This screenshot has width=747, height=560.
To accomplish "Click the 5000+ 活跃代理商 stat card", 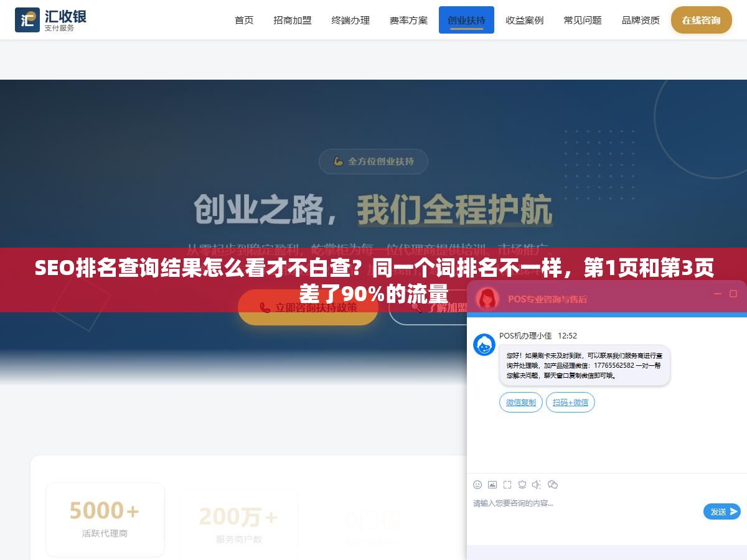I will pyautogui.click(x=105, y=519).
